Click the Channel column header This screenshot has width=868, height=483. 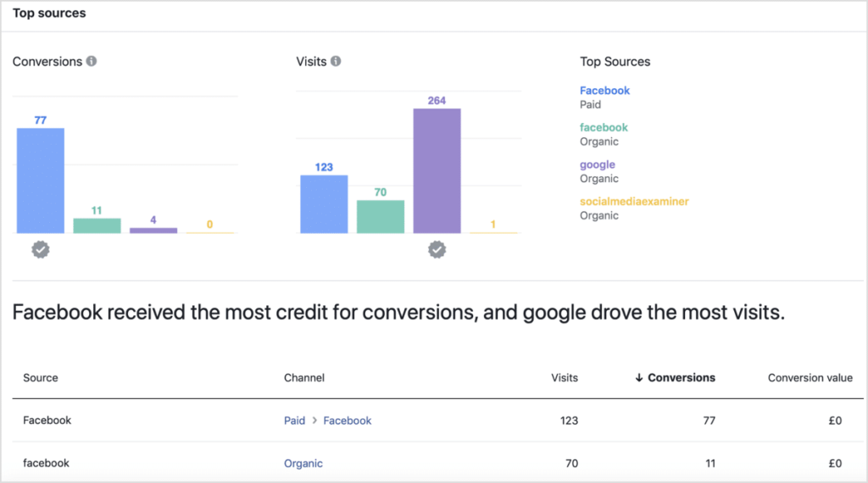[x=304, y=378]
